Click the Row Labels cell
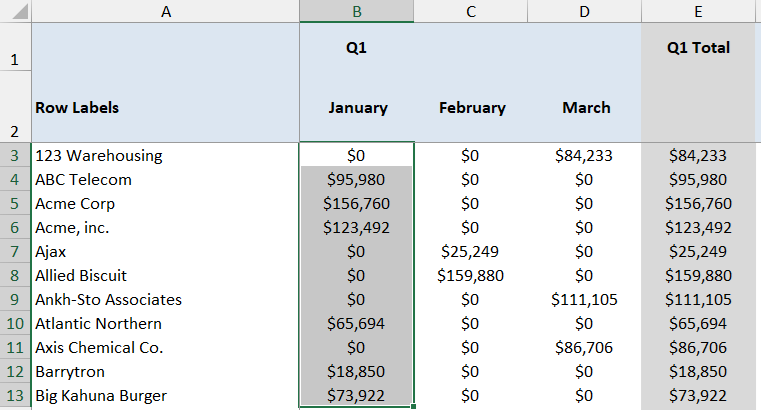The height and width of the screenshot is (410, 761). [165, 107]
